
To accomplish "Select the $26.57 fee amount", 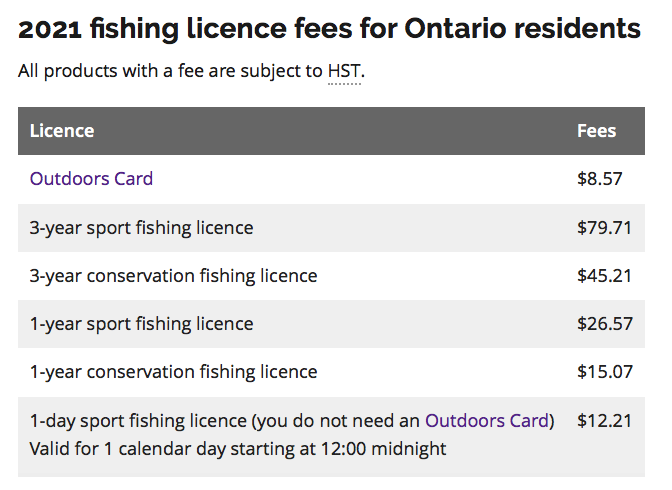I will coord(604,324).
